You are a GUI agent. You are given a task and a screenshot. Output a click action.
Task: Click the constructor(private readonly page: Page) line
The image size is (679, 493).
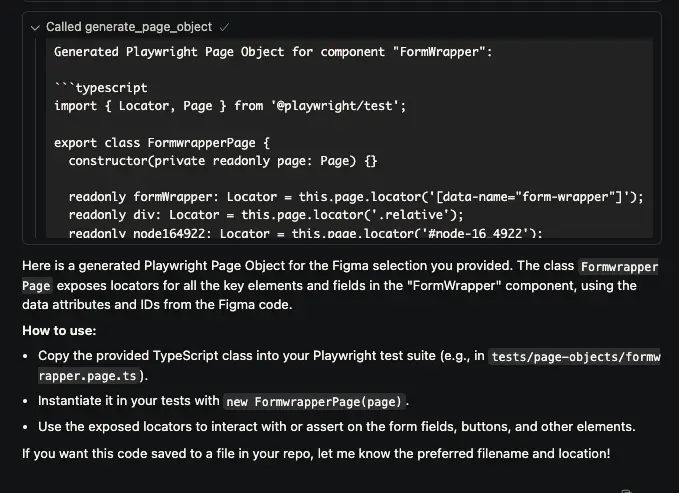(x=223, y=161)
